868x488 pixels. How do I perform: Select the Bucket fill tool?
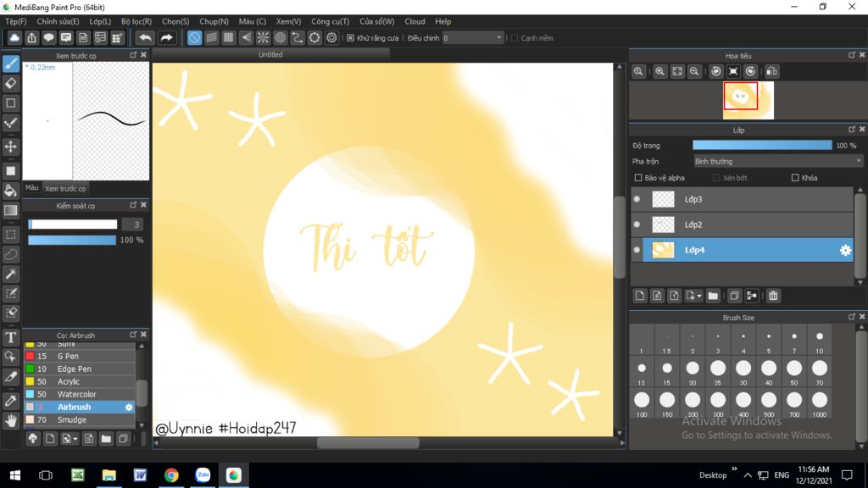(x=10, y=191)
